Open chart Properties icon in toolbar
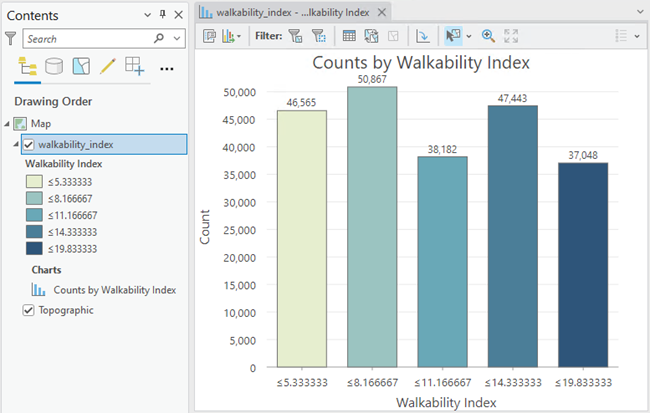Image resolution: width=650 pixels, height=413 pixels. click(210, 36)
